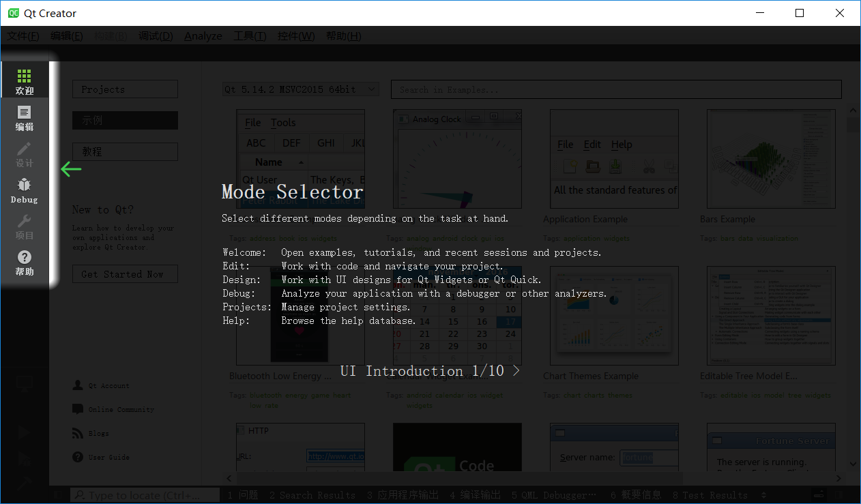Viewport: 861px width, 504px height.
Task: Open the 工具(T) menu
Action: pos(249,35)
